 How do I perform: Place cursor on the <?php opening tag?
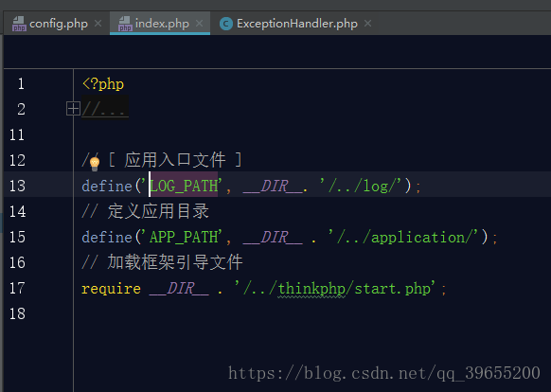pyautogui.click(x=103, y=84)
